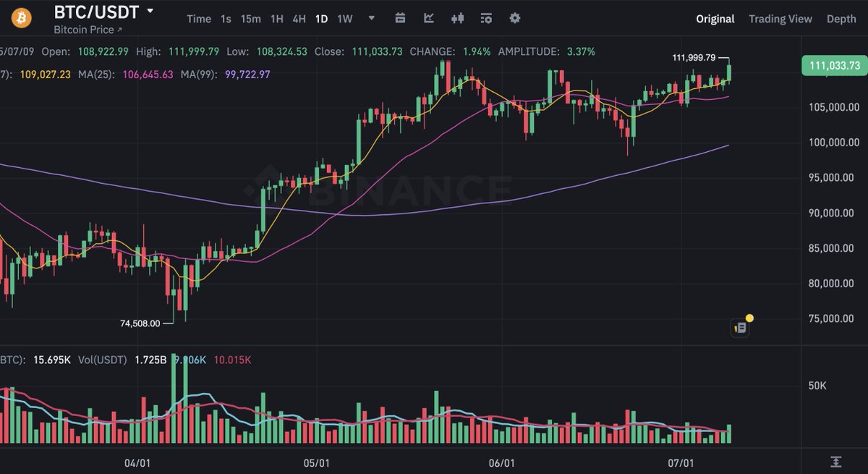The width and height of the screenshot is (868, 474).
Task: Click the order marker icon with yellow dot
Action: click(741, 326)
